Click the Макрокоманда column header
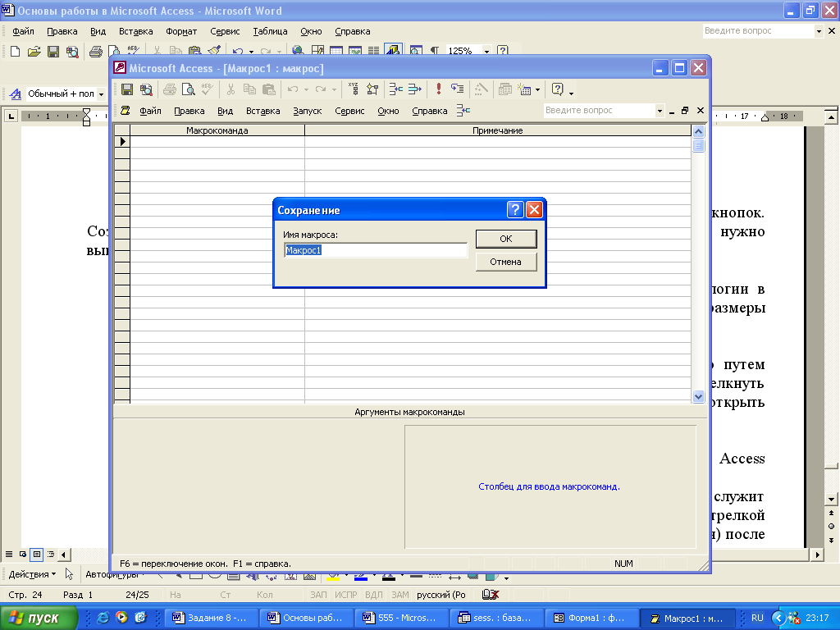840x630 pixels. [x=217, y=130]
